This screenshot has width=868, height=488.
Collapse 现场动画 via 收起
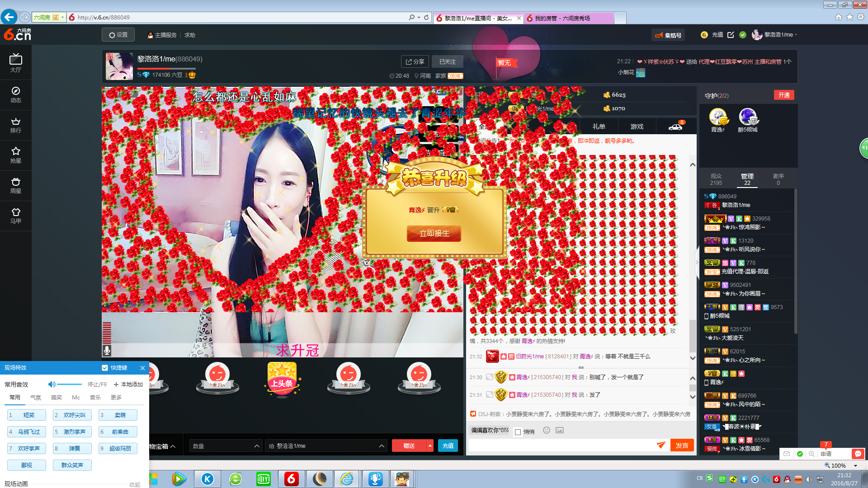click(134, 484)
